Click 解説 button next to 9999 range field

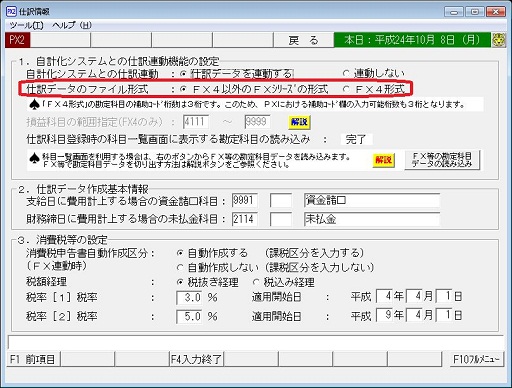pyautogui.click(x=299, y=122)
